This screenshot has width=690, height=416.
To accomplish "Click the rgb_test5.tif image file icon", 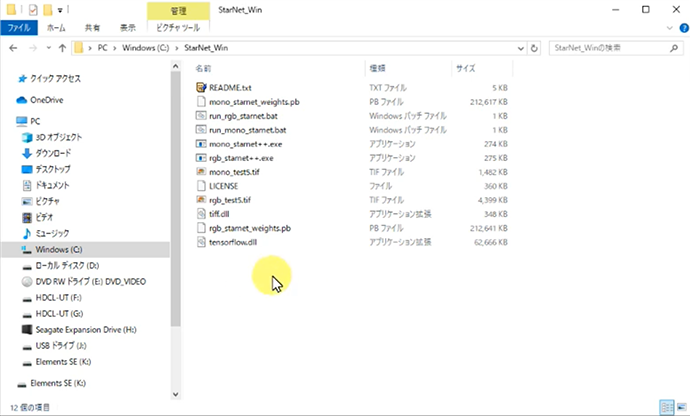I will pyautogui.click(x=201, y=199).
